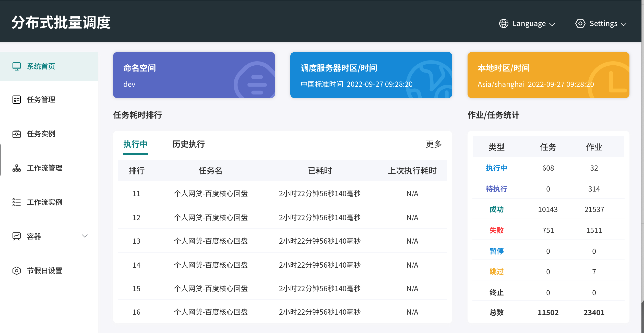Click the 751 failed tasks value
Screen dimensions: 644x333
[x=548, y=230]
